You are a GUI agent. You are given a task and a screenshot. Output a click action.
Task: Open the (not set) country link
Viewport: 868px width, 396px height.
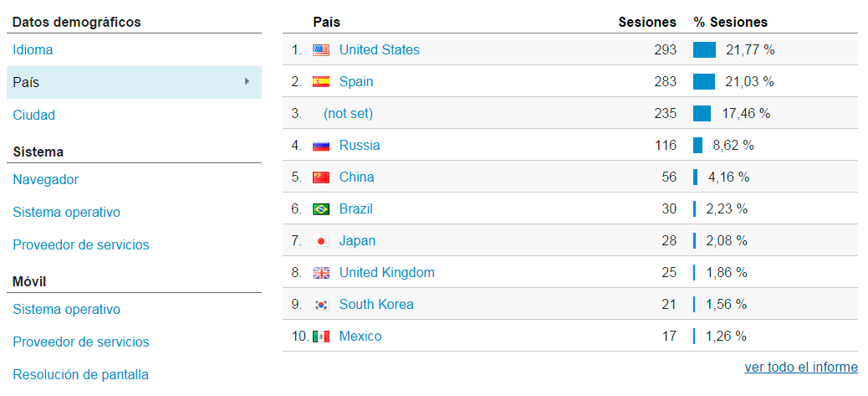[x=348, y=114]
